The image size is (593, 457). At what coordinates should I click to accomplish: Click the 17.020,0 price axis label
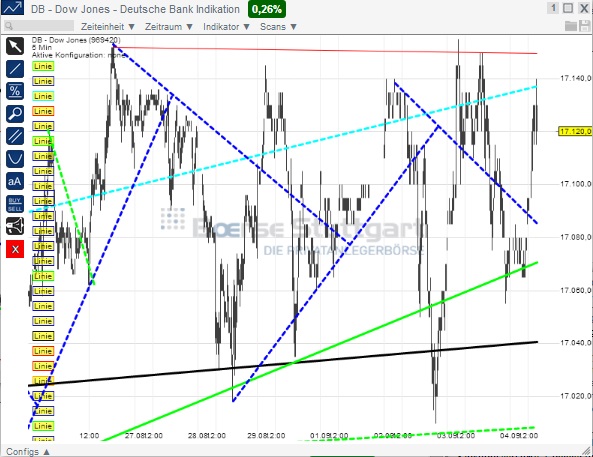pyautogui.click(x=576, y=396)
